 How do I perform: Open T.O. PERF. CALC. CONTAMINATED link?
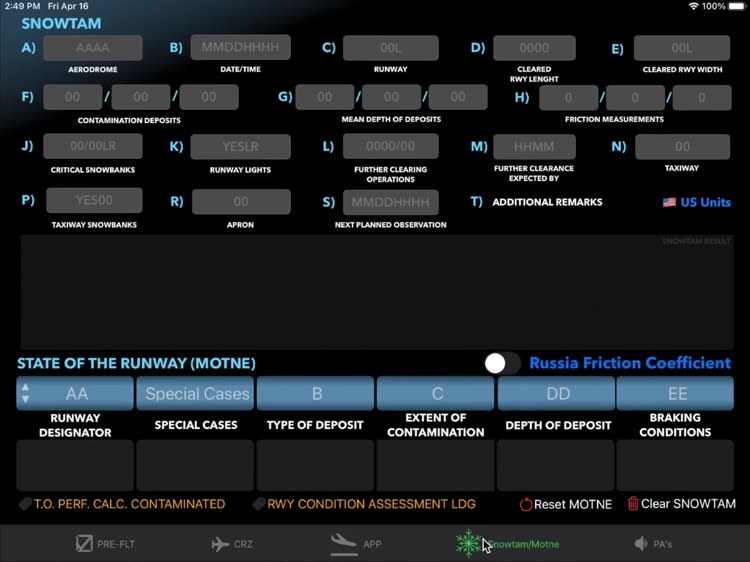coord(129,504)
